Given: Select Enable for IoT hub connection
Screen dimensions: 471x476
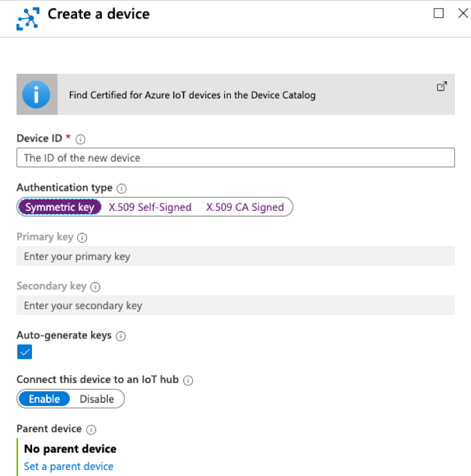Looking at the screenshot, I should click(45, 399).
